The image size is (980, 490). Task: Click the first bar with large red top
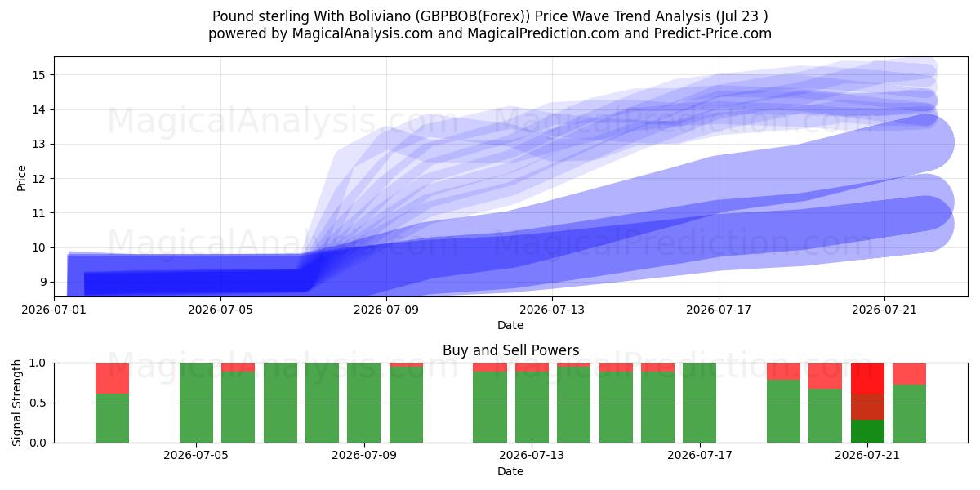pyautogui.click(x=112, y=403)
